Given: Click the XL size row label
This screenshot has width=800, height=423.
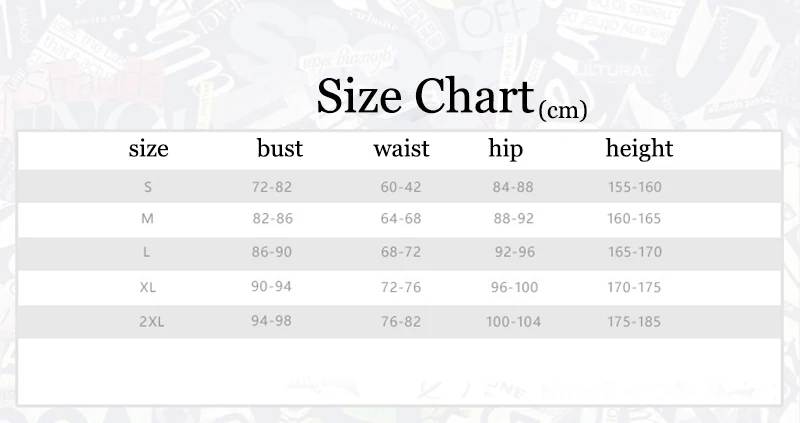Looking at the screenshot, I should (x=149, y=288).
